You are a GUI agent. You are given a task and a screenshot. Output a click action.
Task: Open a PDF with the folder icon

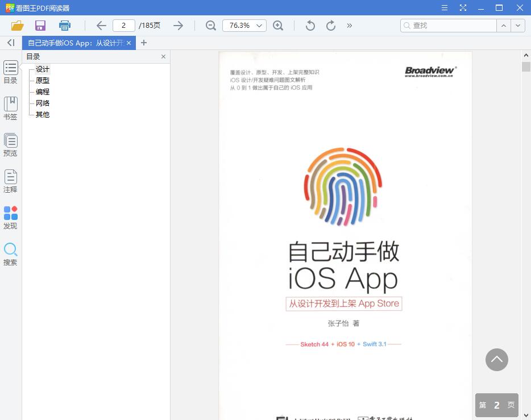coord(17,26)
